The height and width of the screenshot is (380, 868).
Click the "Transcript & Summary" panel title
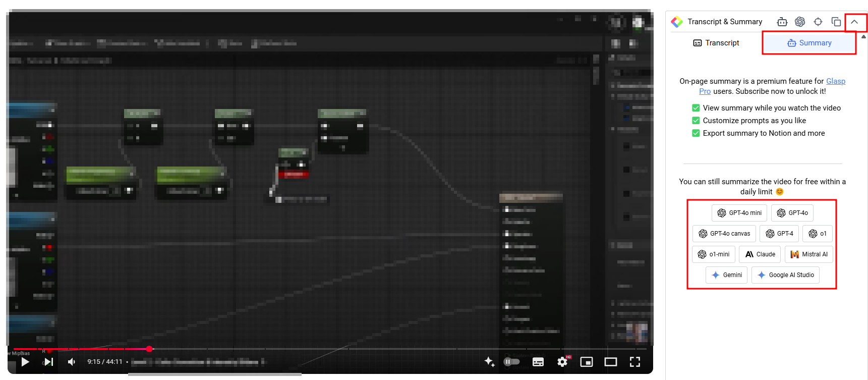(x=725, y=22)
